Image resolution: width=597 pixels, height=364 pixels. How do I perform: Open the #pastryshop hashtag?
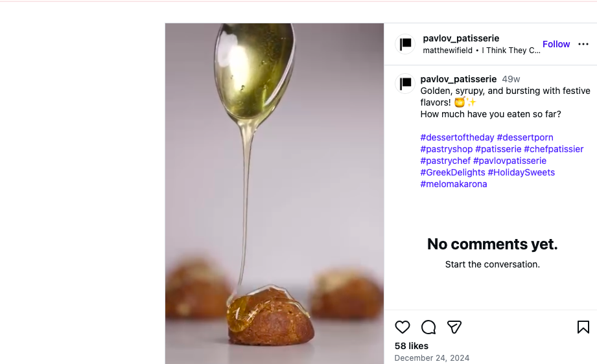[447, 149]
